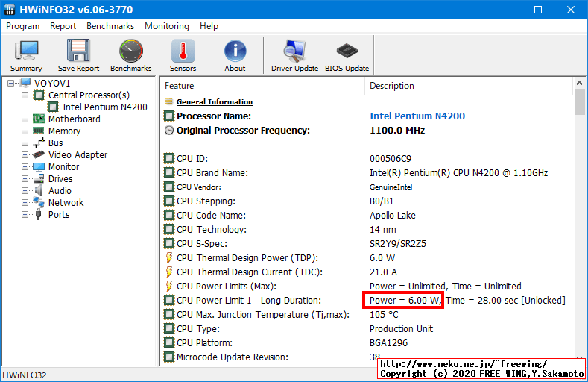
Task: Click the blue Intel Pentium N4200 value
Action: 417,116
